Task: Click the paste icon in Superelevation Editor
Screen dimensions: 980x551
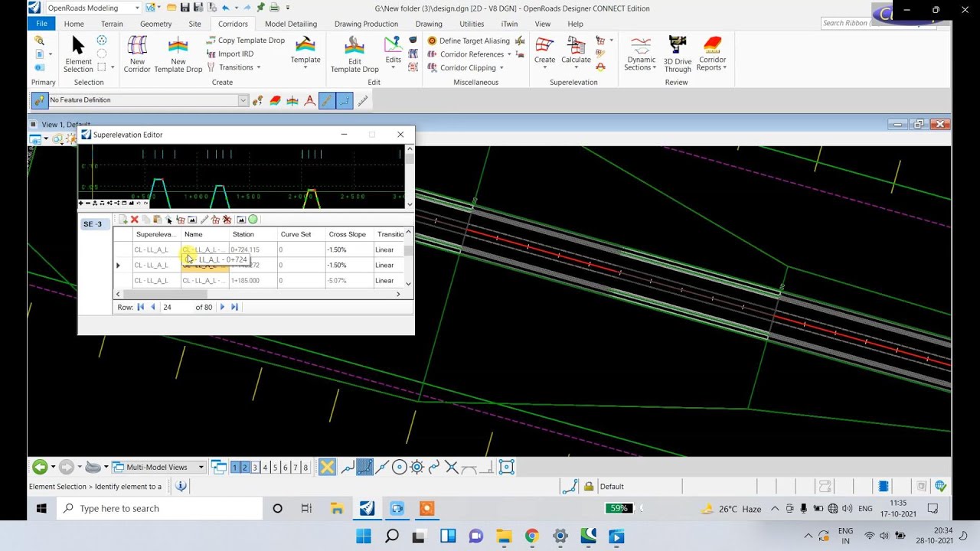Action: pyautogui.click(x=158, y=220)
